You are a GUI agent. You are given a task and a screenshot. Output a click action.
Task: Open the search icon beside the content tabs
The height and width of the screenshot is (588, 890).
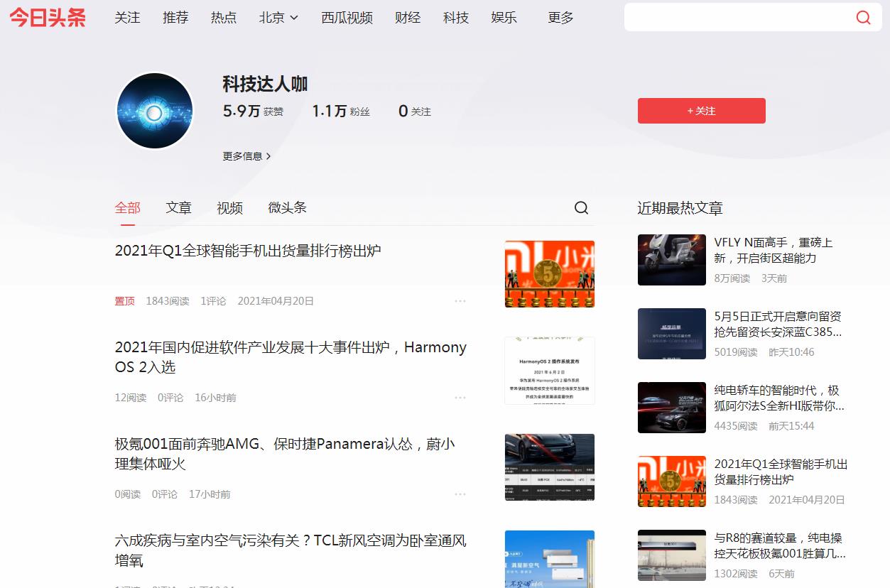pyautogui.click(x=581, y=207)
